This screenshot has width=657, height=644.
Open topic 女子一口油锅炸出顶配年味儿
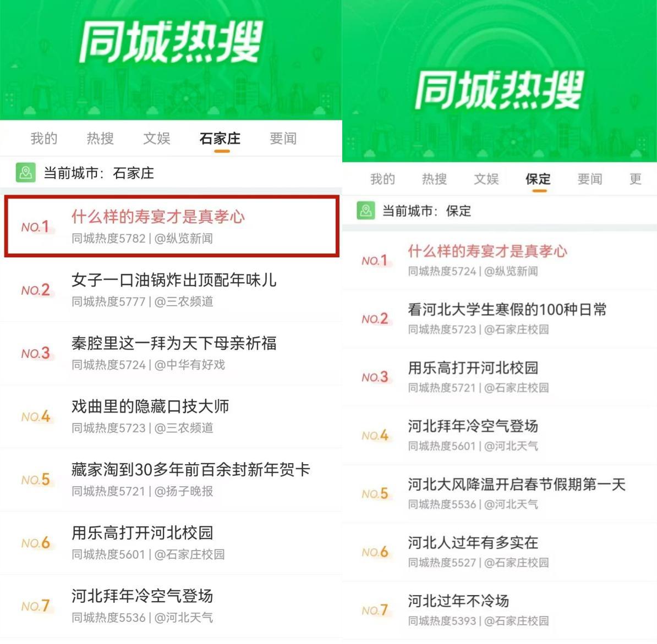173,280
